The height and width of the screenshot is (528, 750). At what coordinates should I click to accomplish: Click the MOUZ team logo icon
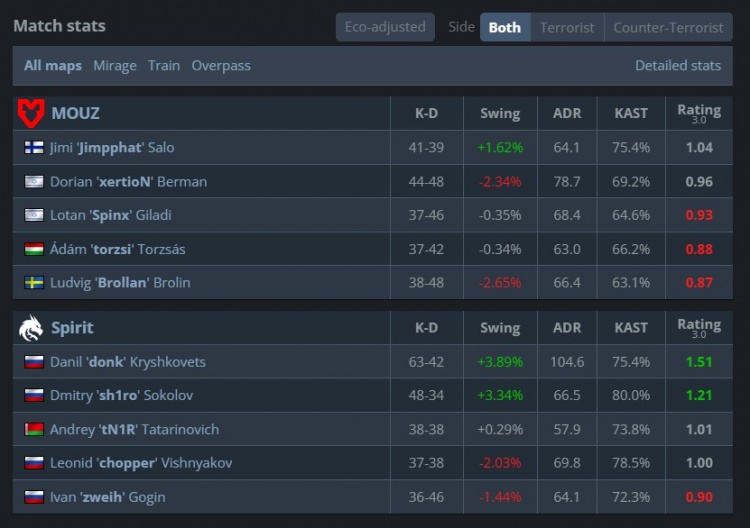click(31, 114)
